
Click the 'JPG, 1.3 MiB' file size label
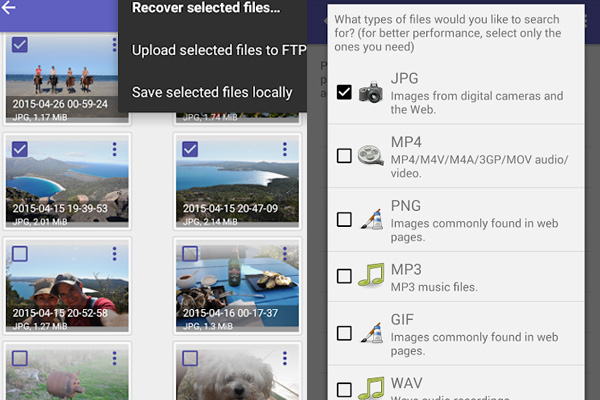point(207,326)
